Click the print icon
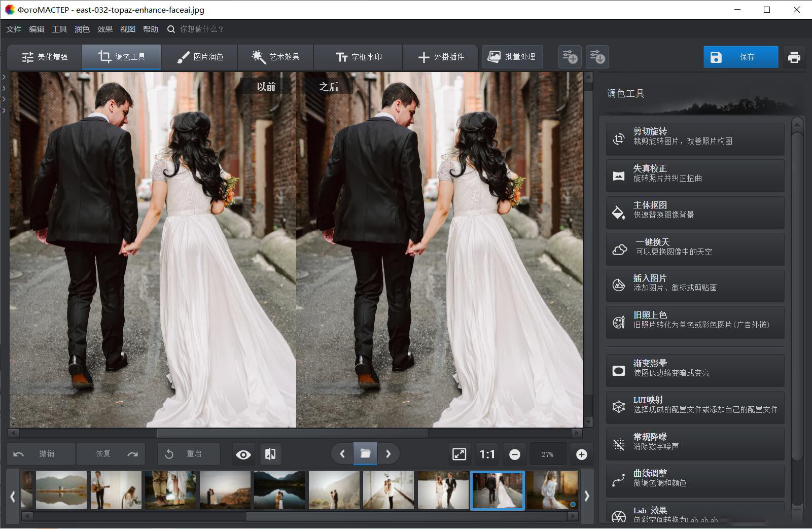Image resolution: width=812 pixels, height=529 pixels. [x=795, y=57]
